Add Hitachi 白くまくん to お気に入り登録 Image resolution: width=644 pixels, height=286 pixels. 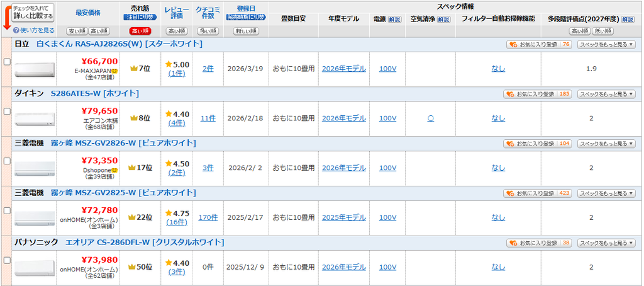tap(539, 45)
